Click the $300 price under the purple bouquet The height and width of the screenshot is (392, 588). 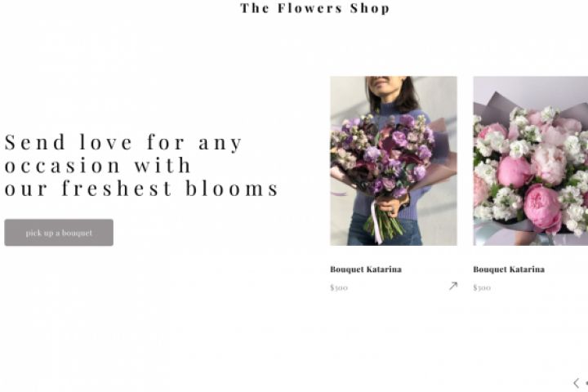tap(338, 287)
